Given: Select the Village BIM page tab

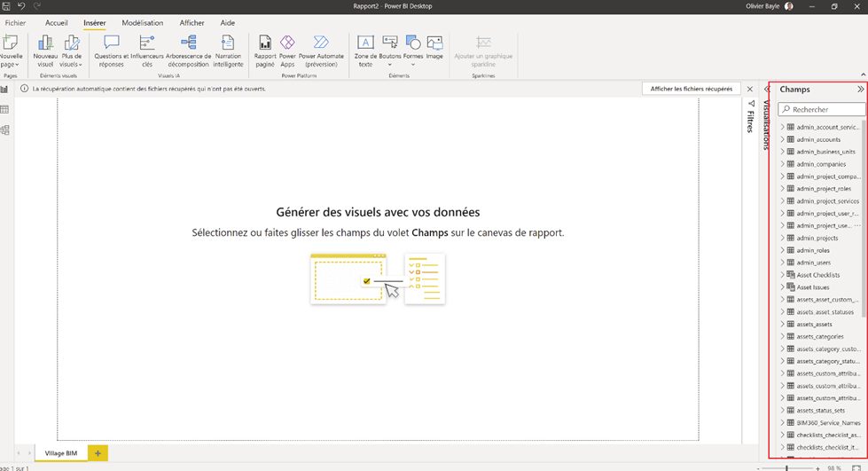Looking at the screenshot, I should [61, 452].
